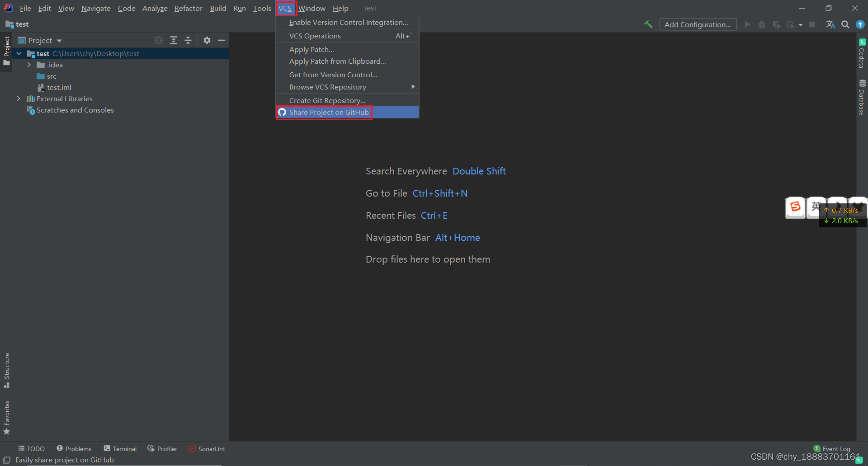
Task: Click the Add Configuration button
Action: pos(698,24)
